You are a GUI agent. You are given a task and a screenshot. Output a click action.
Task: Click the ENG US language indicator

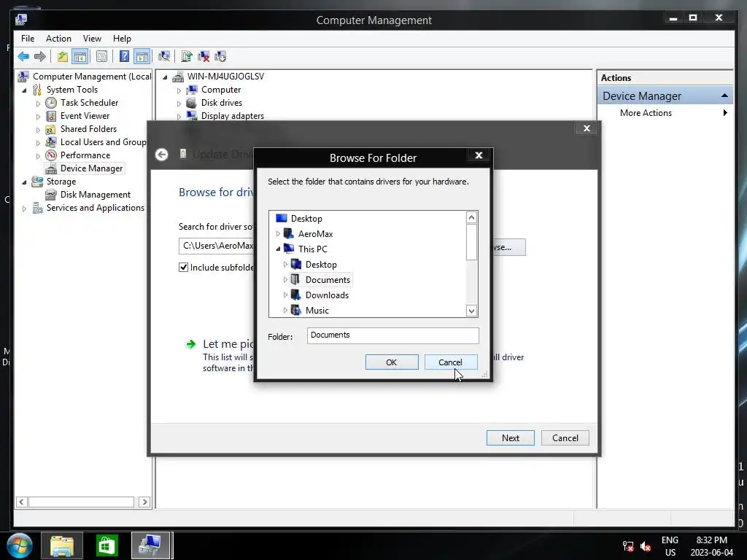click(x=670, y=546)
